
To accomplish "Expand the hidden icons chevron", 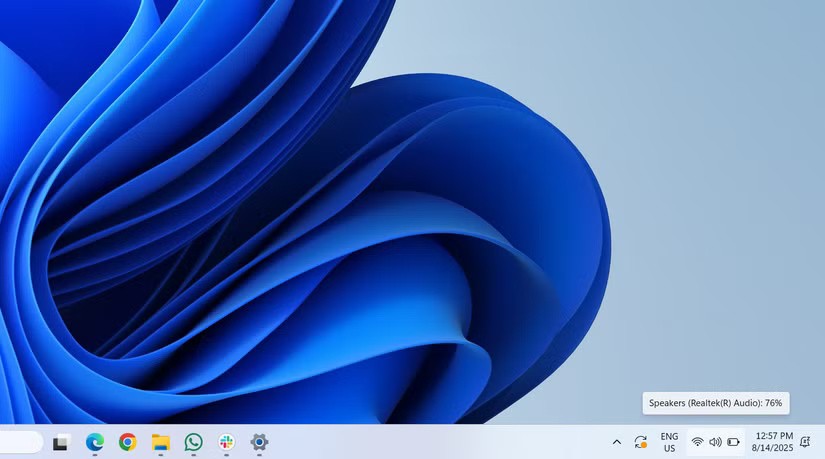I will (x=616, y=442).
